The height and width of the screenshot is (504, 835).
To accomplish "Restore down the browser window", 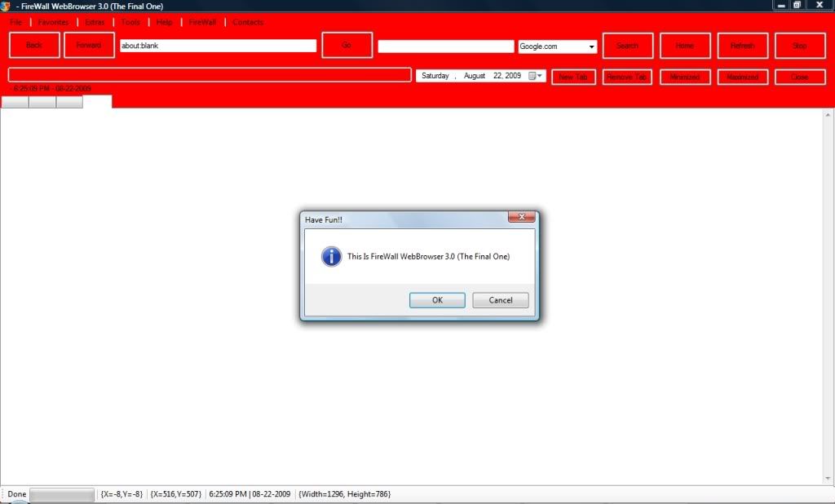I will (797, 6).
